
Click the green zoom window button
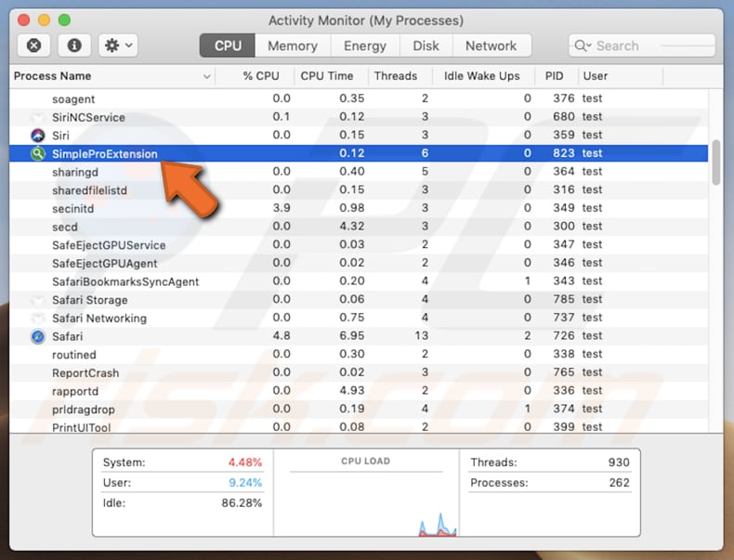64,20
